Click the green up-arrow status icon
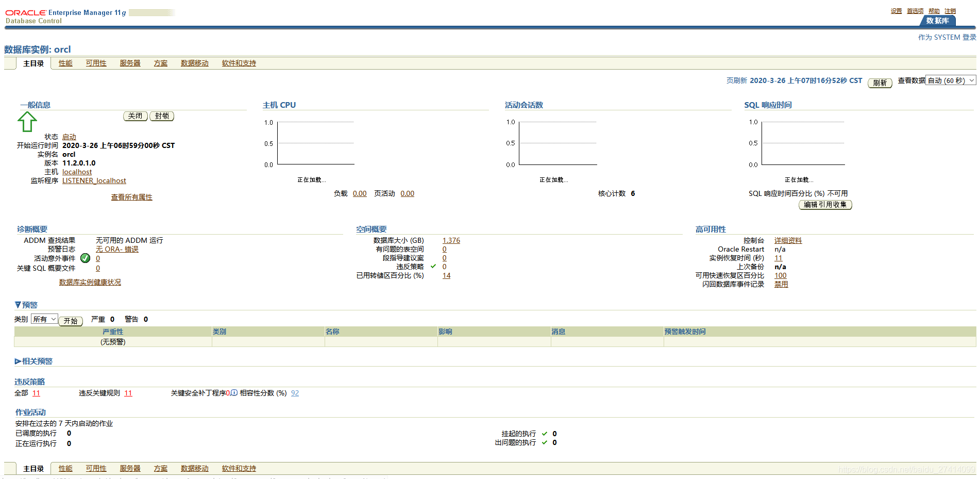Screen dimensions: 980x479 click(x=27, y=122)
